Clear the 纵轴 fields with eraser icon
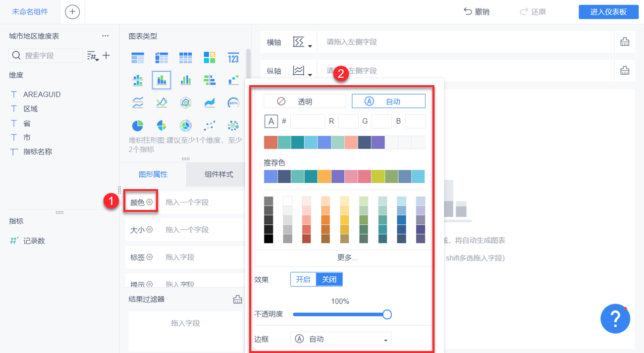The image size is (644, 353). [625, 70]
